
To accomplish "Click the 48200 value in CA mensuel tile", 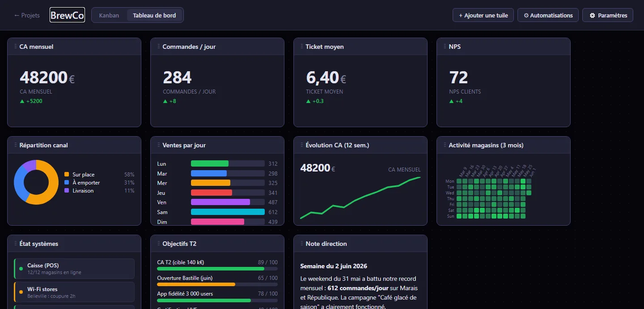I will (x=44, y=77).
